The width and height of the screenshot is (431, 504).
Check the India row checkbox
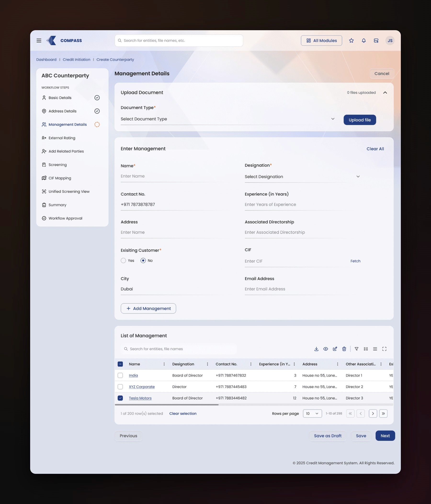click(120, 375)
